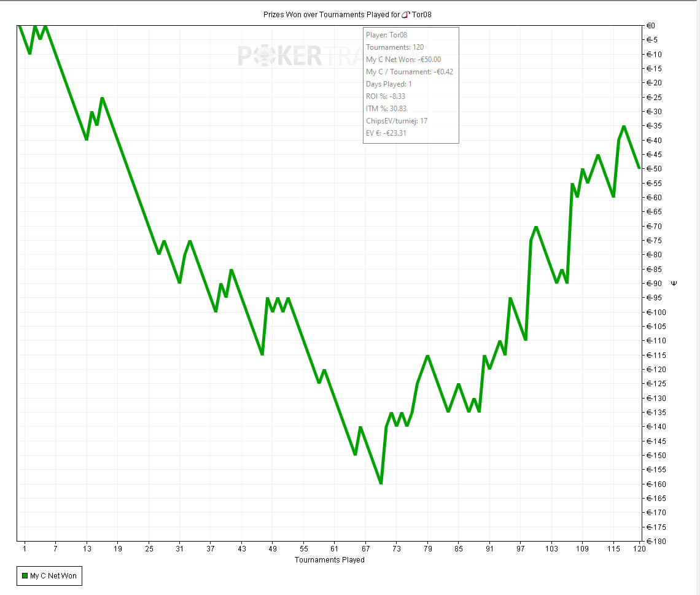
Task: Click the ITM %: 30.83 tooltip entry
Action: pyautogui.click(x=386, y=109)
